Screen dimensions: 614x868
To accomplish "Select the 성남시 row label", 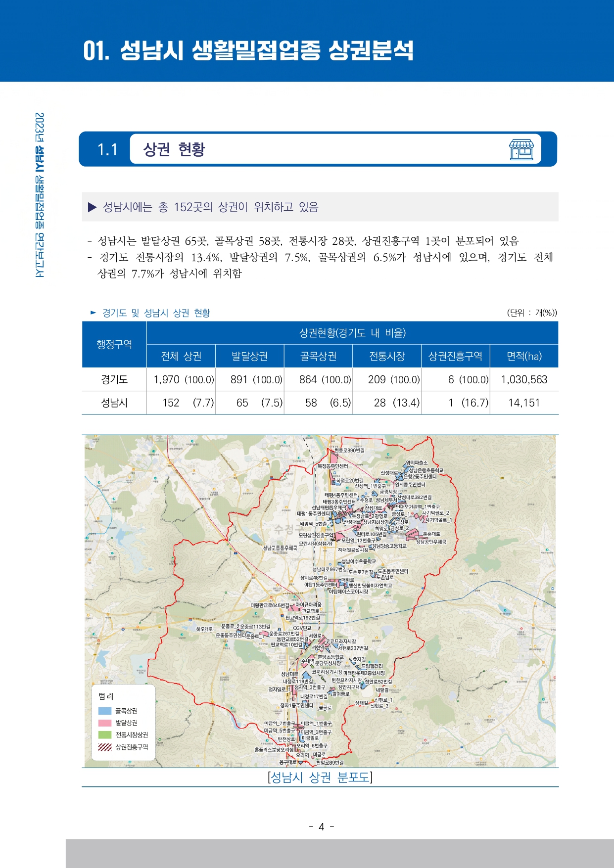I will click(x=114, y=403).
